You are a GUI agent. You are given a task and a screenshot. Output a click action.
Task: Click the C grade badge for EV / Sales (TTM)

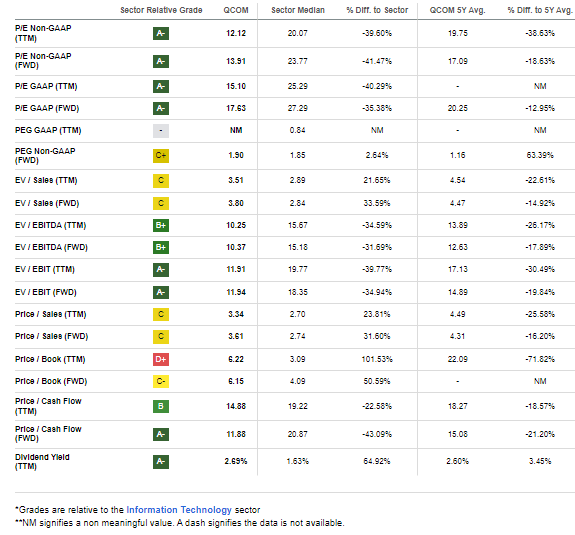point(161,180)
